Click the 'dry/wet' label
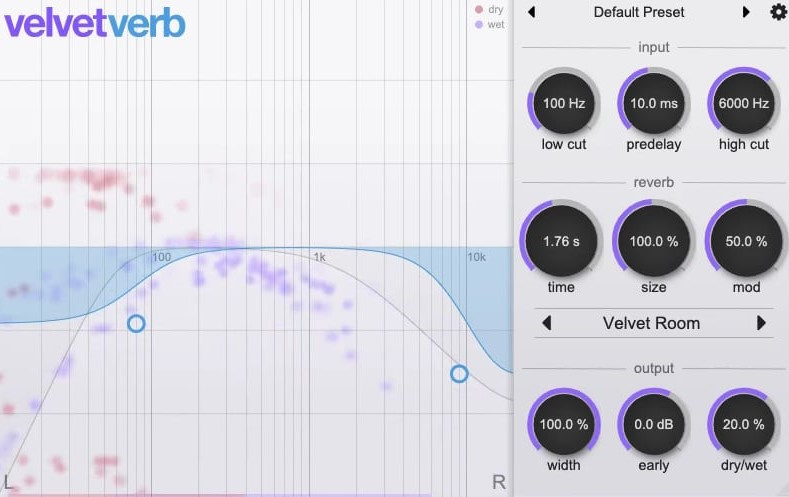The image size is (789, 497). coord(744,466)
